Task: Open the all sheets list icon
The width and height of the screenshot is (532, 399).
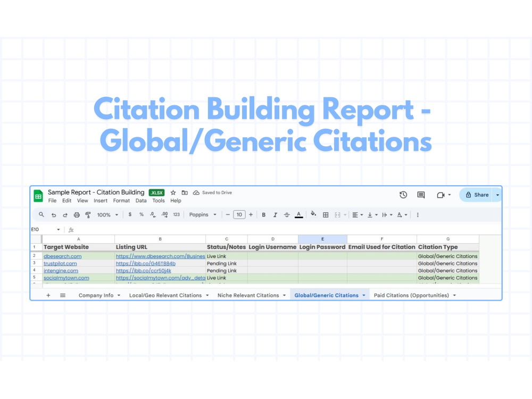Action: [63, 295]
